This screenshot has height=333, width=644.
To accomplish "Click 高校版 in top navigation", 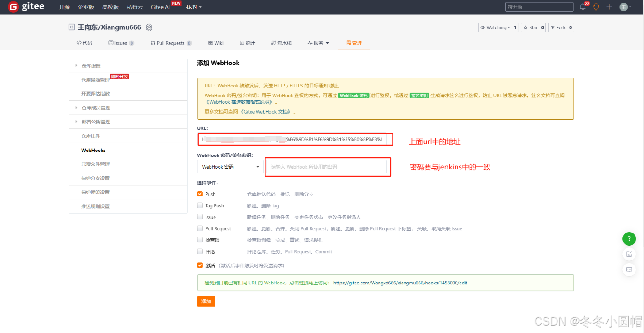I will pos(110,7).
